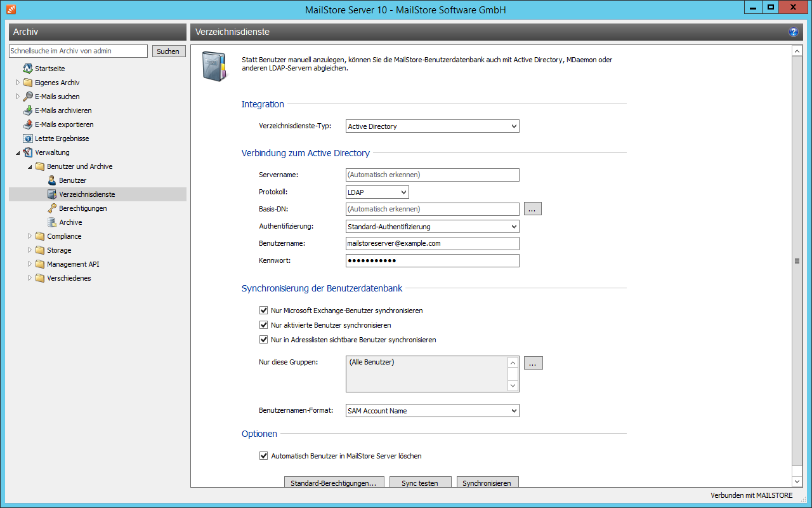This screenshot has height=508, width=812.
Task: Open Berechtigungen in the tree
Action: coord(83,208)
